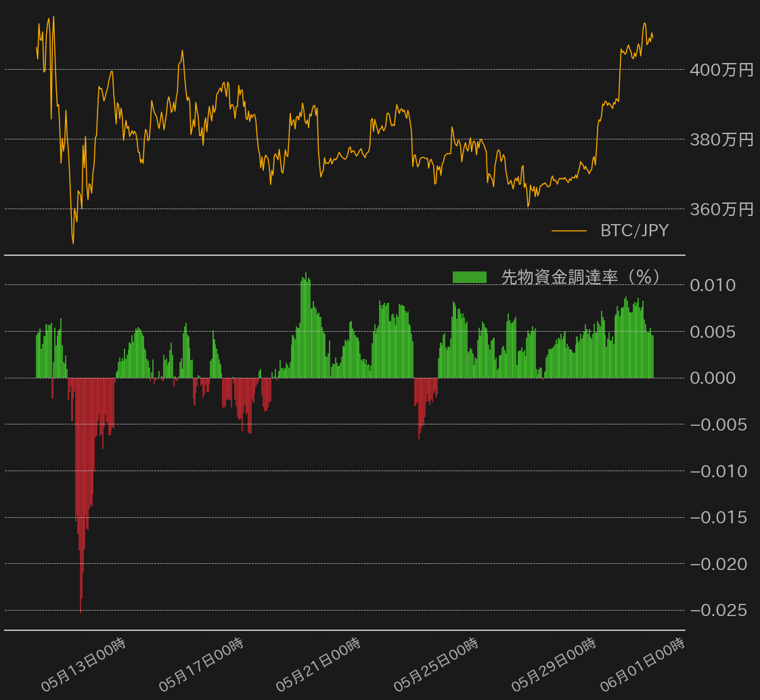760x700 pixels.
Task: Click the 05月21日00時 date tick label
Action: 319,665
